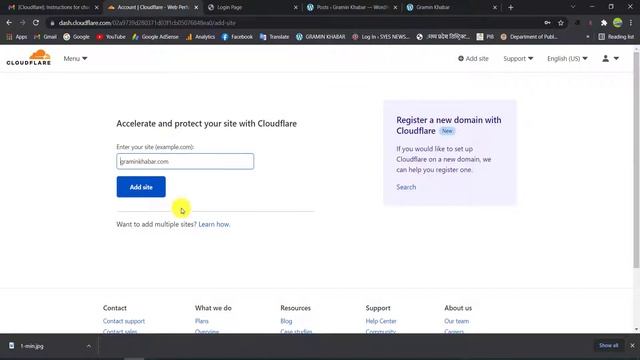Open Chrome's three-dot menu

[631, 23]
